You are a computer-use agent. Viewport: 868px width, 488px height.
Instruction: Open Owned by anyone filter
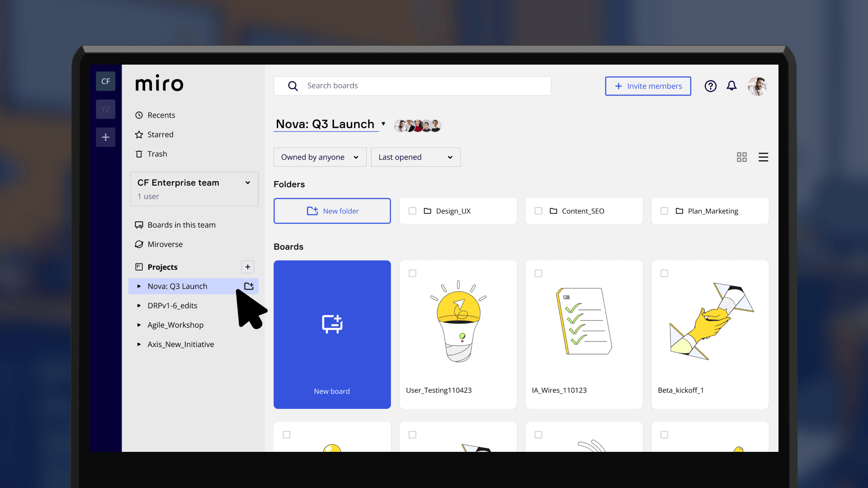pyautogui.click(x=320, y=157)
